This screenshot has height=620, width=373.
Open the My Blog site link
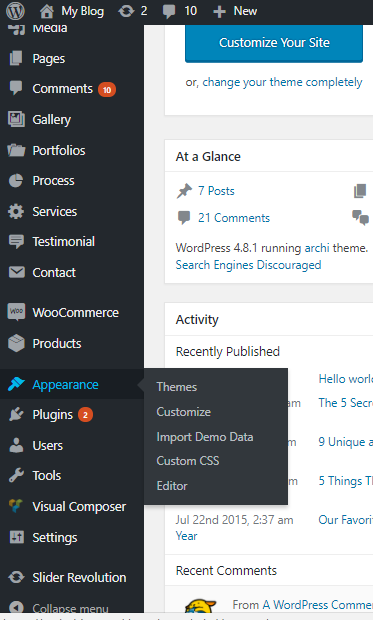click(x=83, y=11)
